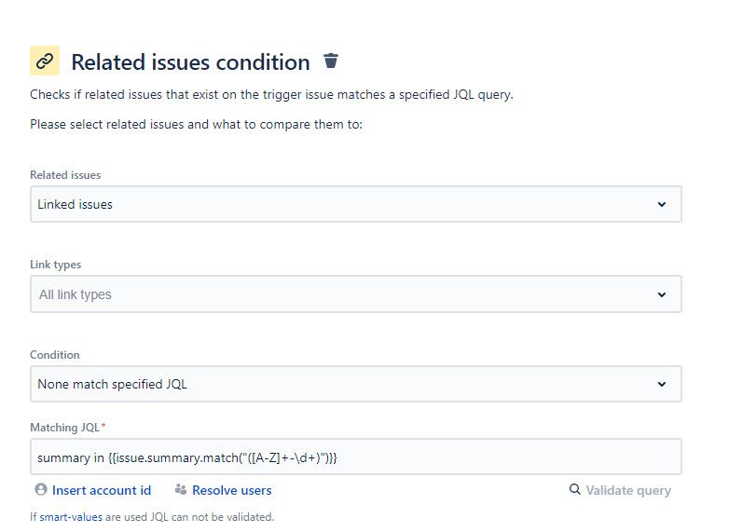
Task: Click the Insert account id link
Action: 102,490
